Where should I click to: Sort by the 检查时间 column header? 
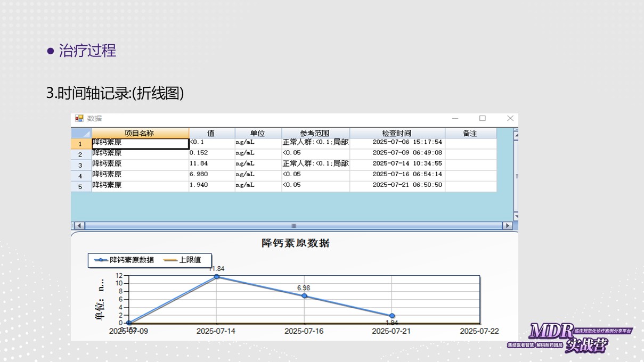(x=396, y=133)
